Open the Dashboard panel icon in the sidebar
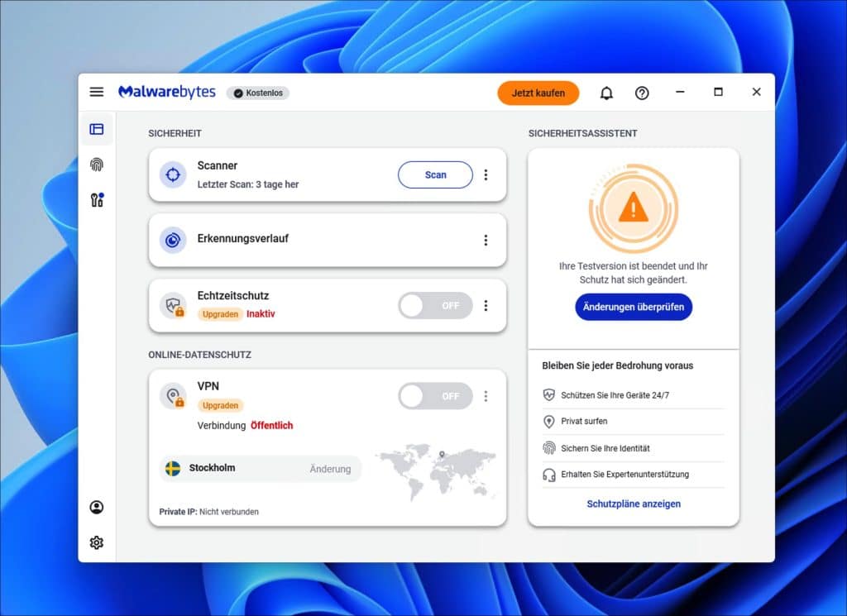This screenshot has height=616, width=847. click(97, 129)
